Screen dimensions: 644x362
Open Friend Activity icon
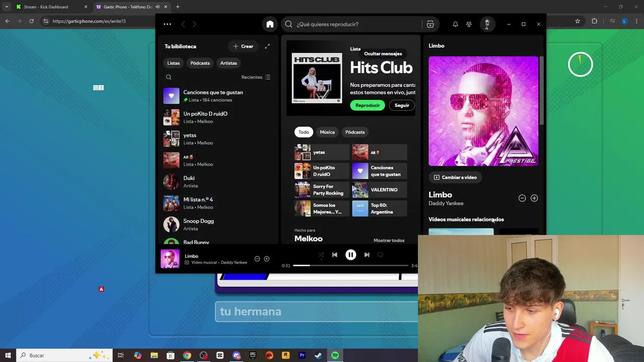pos(469,24)
